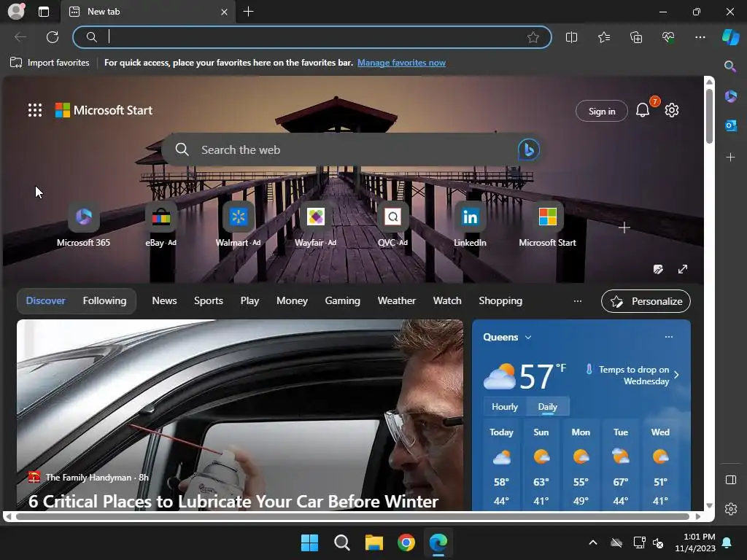Open the Weather tab
This screenshot has width=747, height=560.
[396, 300]
